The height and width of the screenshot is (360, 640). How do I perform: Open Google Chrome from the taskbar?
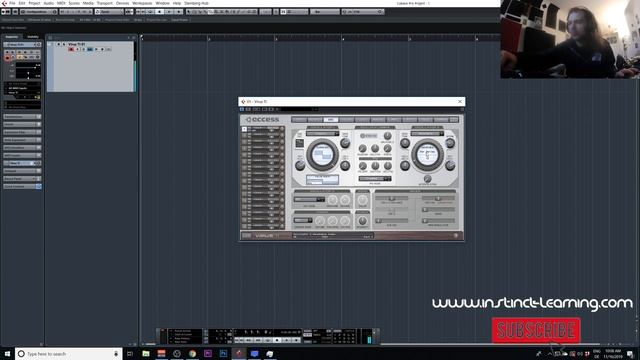pyautogui.click(x=192, y=353)
